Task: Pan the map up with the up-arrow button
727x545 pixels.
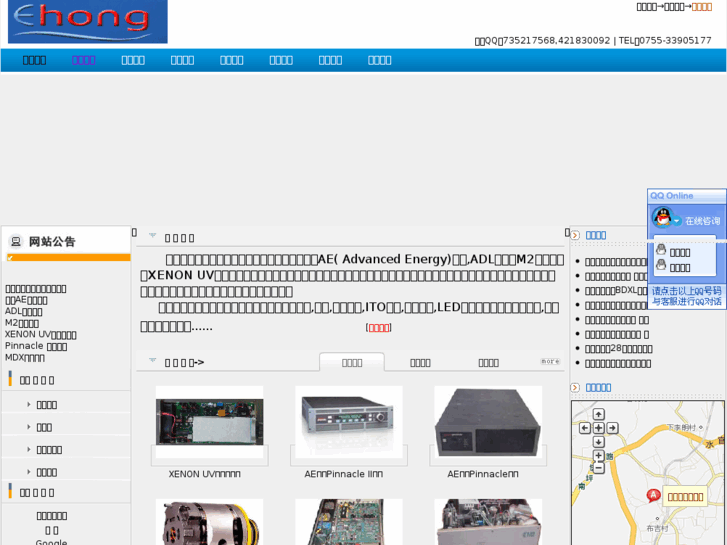Action: (599, 414)
